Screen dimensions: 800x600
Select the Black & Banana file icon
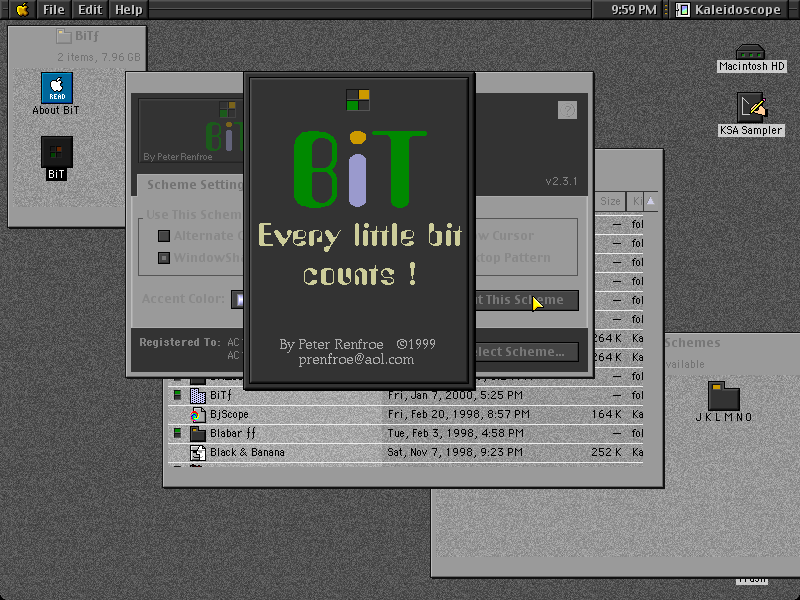coord(197,453)
